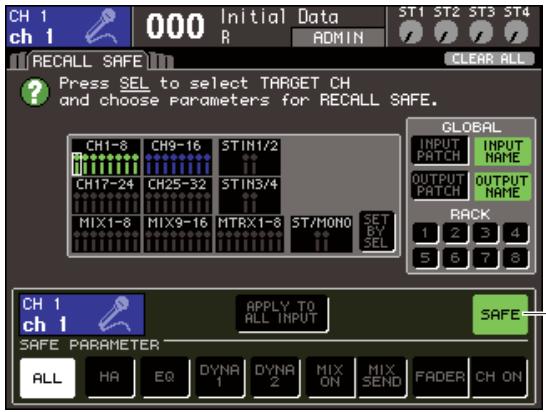Select the CH25-32 channel group
546x412 pixels.
click(178, 195)
